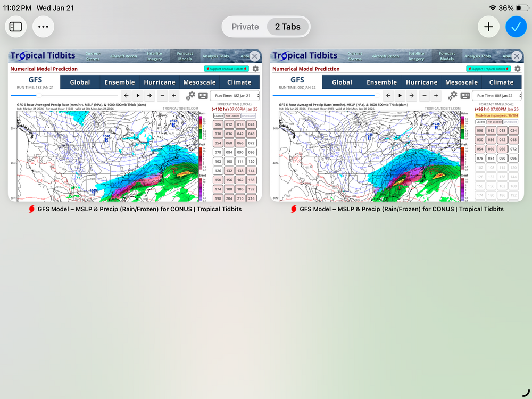Open Ensemble menu in 00Z tab
The width and height of the screenshot is (532, 399).
click(x=381, y=82)
